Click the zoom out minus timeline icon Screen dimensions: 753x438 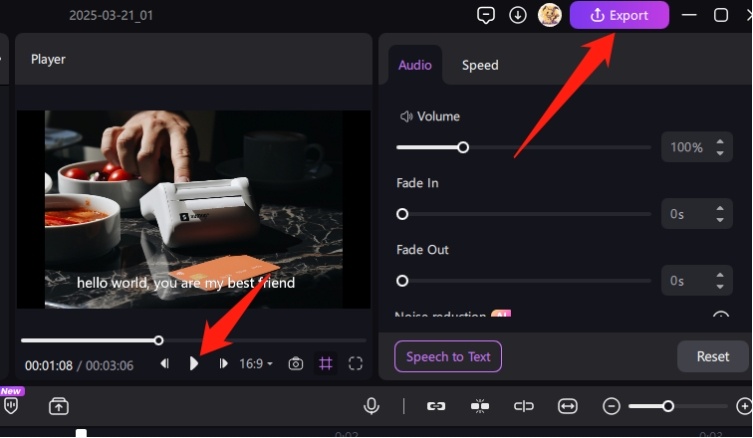[611, 406]
